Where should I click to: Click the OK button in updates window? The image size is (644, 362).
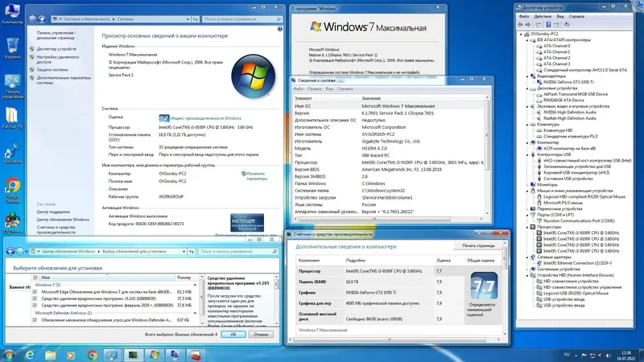coord(233,335)
